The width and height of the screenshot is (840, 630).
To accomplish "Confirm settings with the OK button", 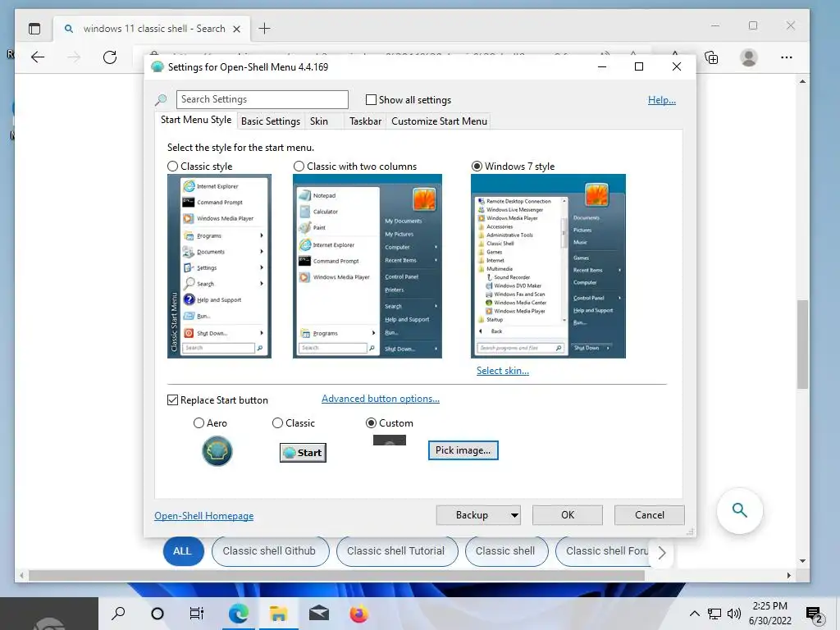I will tap(568, 515).
